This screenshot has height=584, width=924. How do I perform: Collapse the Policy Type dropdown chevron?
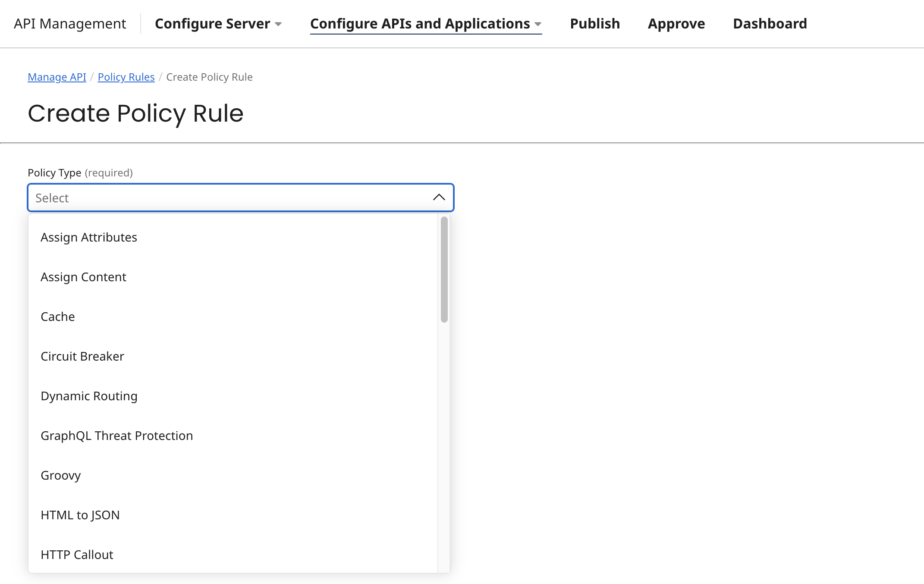(x=439, y=197)
